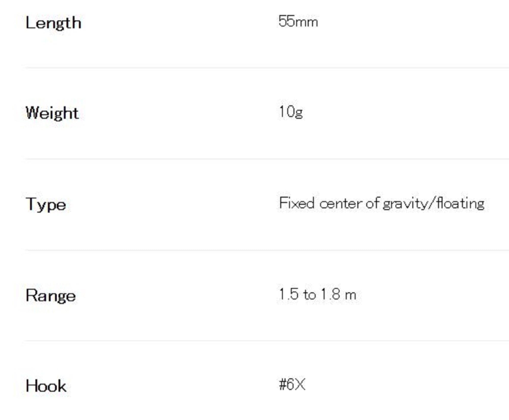The width and height of the screenshot is (509, 420).
Task: Click the Range label
Action: 51,296
